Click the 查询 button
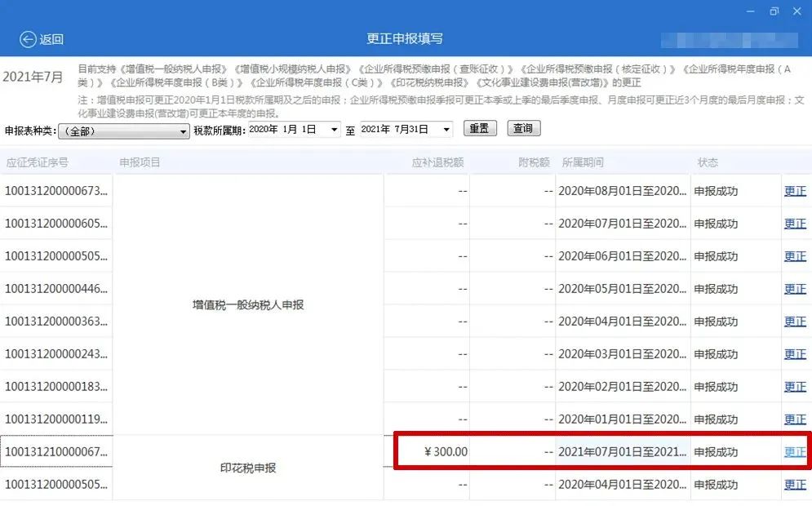Viewport: 812px width, 506px height. coord(524,128)
